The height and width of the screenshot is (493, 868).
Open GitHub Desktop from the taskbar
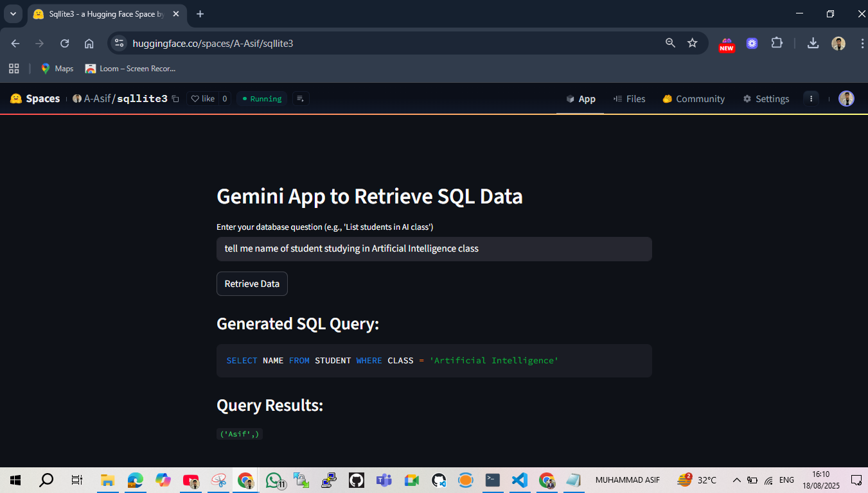[x=357, y=480]
